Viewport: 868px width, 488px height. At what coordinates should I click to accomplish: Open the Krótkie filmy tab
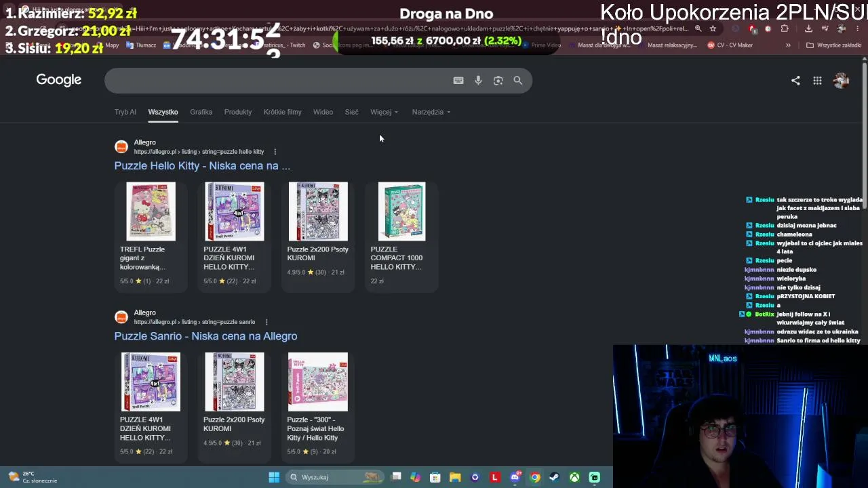tap(283, 112)
